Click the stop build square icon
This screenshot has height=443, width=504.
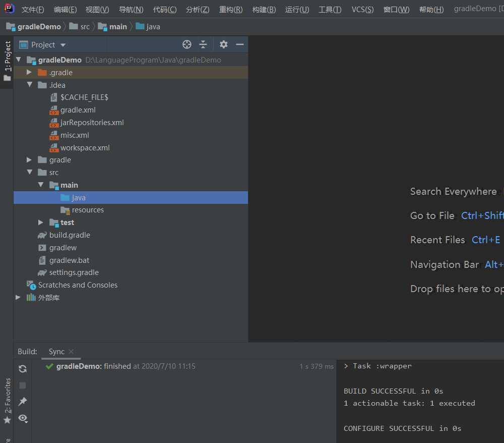(23, 385)
